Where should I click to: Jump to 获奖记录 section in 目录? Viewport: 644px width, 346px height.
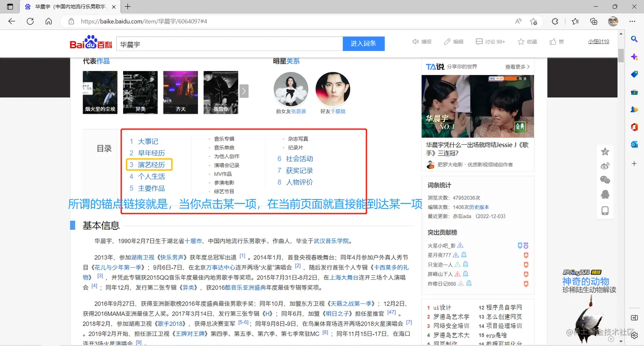coord(299,171)
